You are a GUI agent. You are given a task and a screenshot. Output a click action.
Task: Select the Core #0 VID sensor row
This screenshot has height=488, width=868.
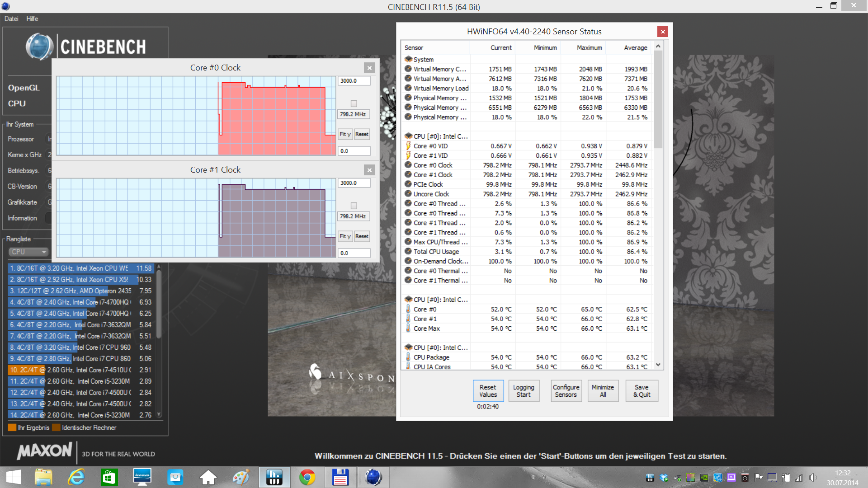527,146
